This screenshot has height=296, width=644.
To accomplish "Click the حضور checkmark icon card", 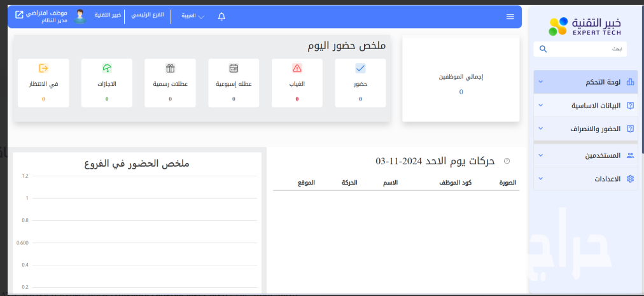I will (x=360, y=69).
